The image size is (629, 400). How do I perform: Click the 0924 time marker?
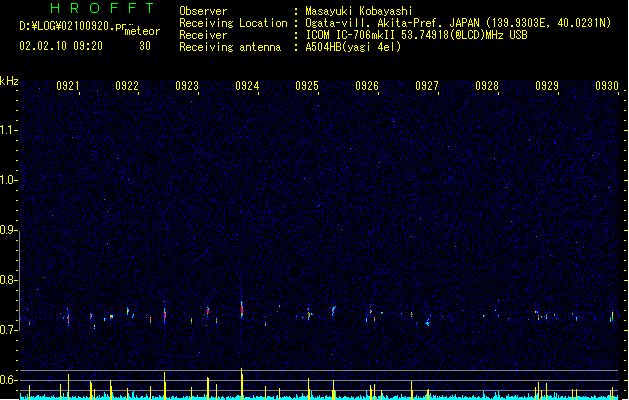tap(247, 85)
